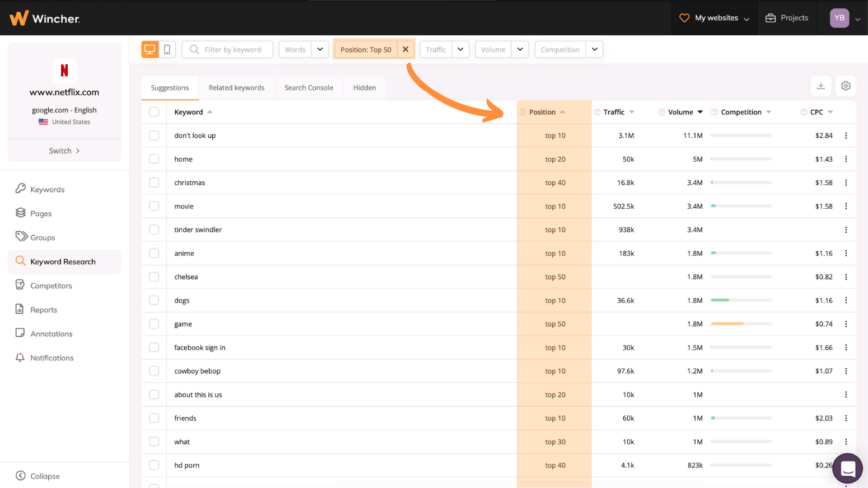Open the Volume filter dropdown
868x488 pixels.
click(x=520, y=49)
